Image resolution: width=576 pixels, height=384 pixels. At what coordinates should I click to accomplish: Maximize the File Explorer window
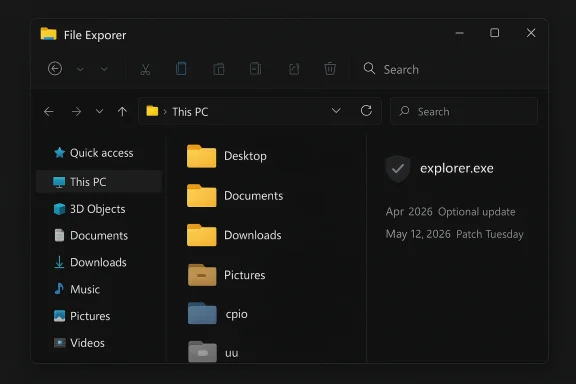(494, 33)
